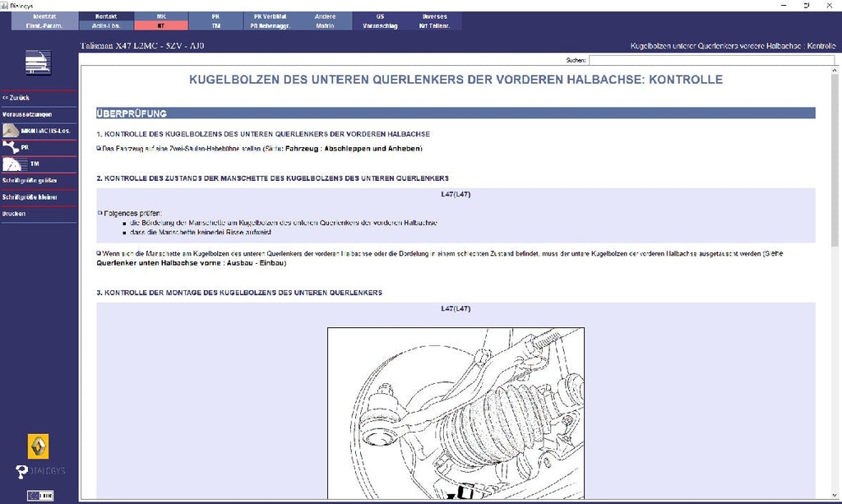Switch to the Actis-Lös. tab
The height and width of the screenshot is (504, 842).
(106, 25)
